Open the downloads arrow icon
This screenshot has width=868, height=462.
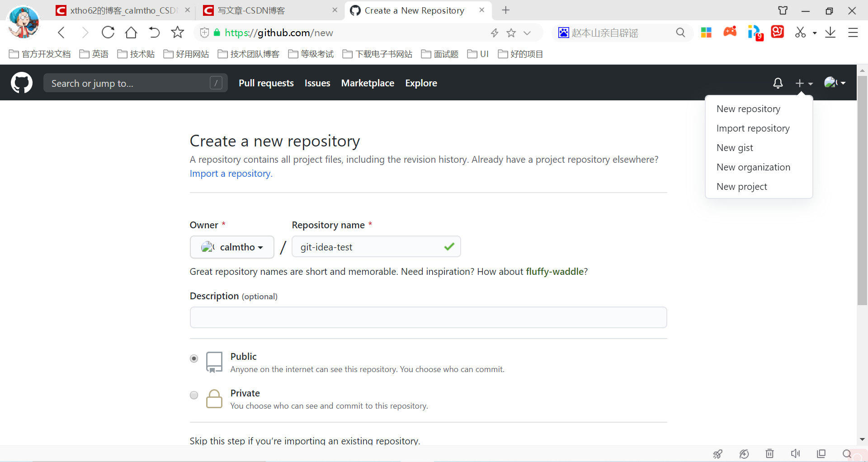click(830, 33)
